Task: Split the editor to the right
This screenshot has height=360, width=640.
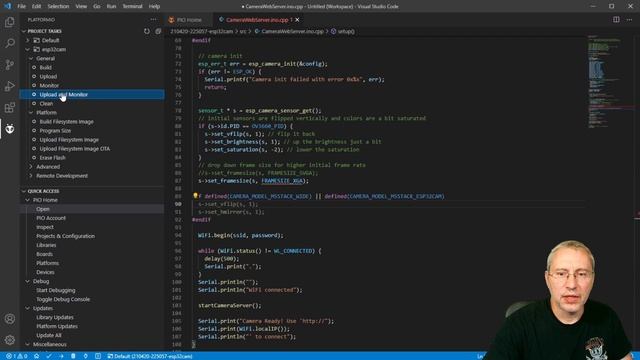Action: (616, 20)
